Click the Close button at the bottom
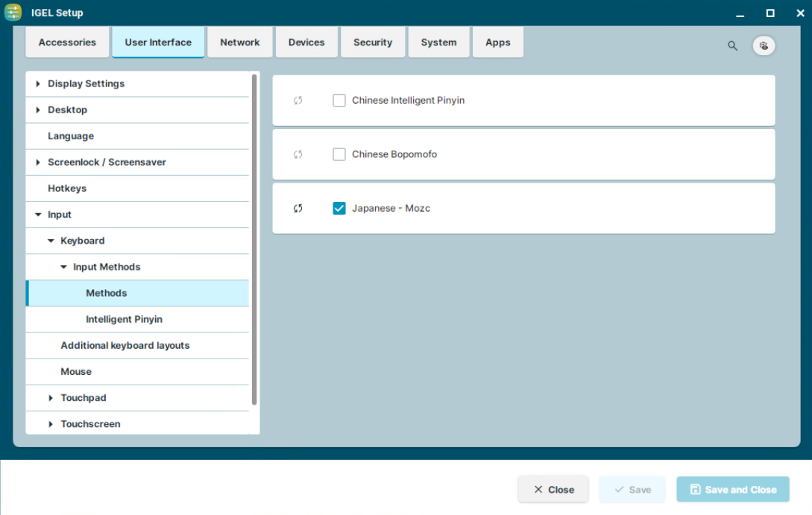This screenshot has height=515, width=812. (553, 490)
